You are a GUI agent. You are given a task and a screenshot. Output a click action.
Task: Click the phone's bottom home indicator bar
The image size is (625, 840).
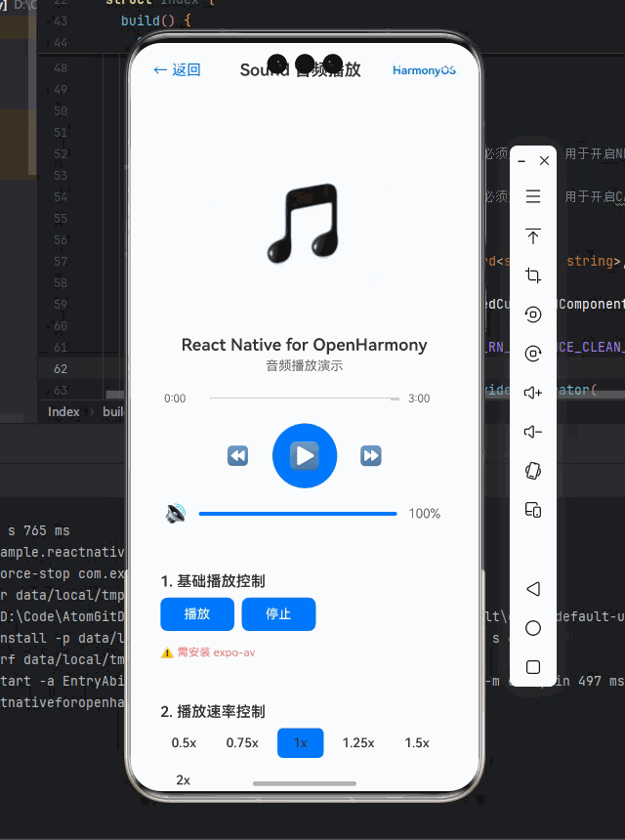point(305,783)
